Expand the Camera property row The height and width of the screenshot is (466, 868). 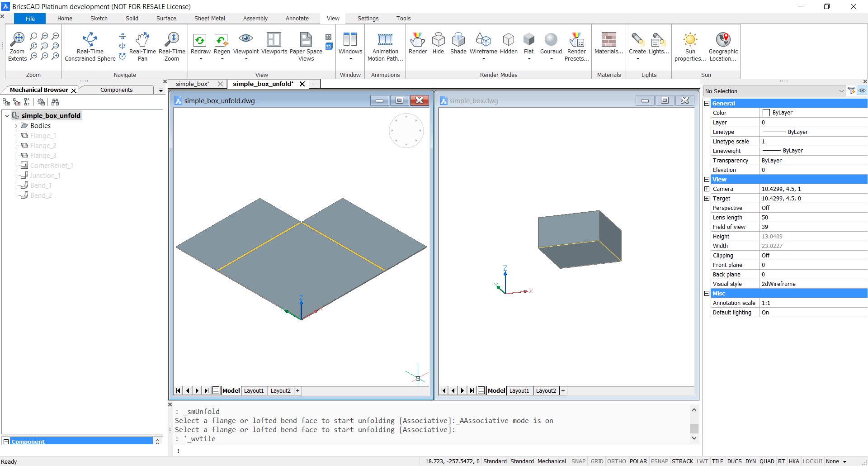click(x=707, y=189)
